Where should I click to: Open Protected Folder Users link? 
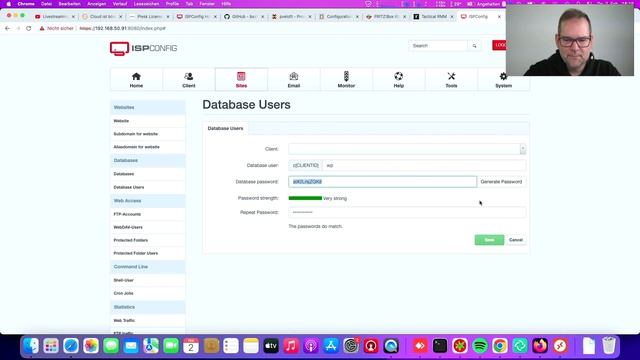click(x=136, y=253)
